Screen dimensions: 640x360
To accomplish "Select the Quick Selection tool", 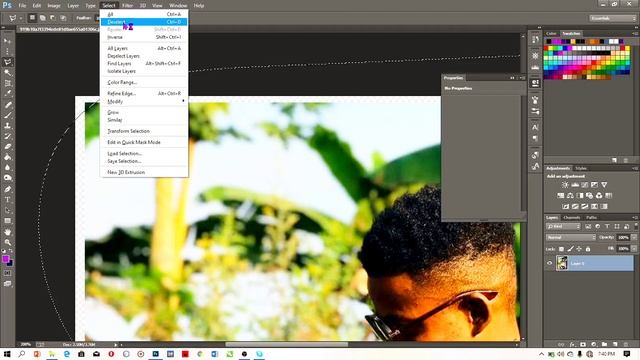I will [x=7, y=73].
